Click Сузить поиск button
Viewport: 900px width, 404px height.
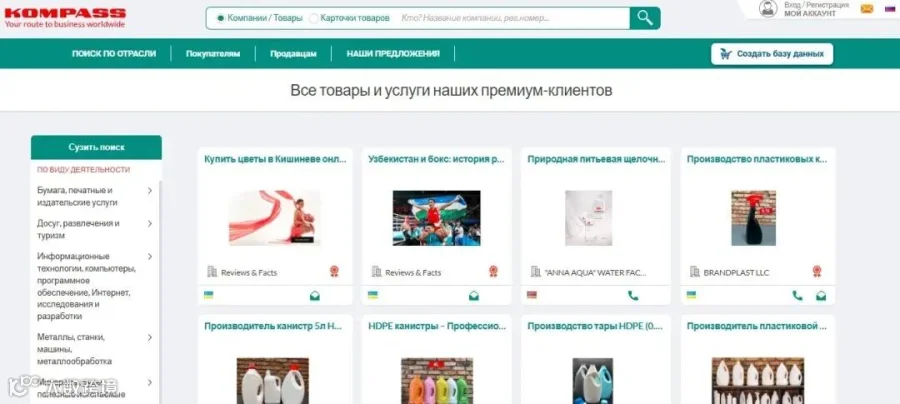96,147
